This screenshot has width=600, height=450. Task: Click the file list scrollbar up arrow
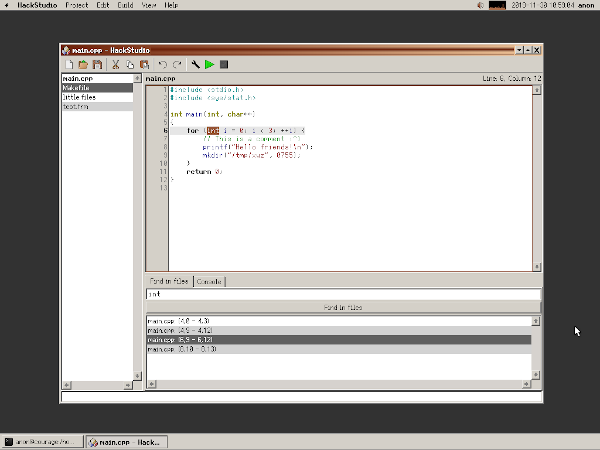pyautogui.click(x=137, y=78)
